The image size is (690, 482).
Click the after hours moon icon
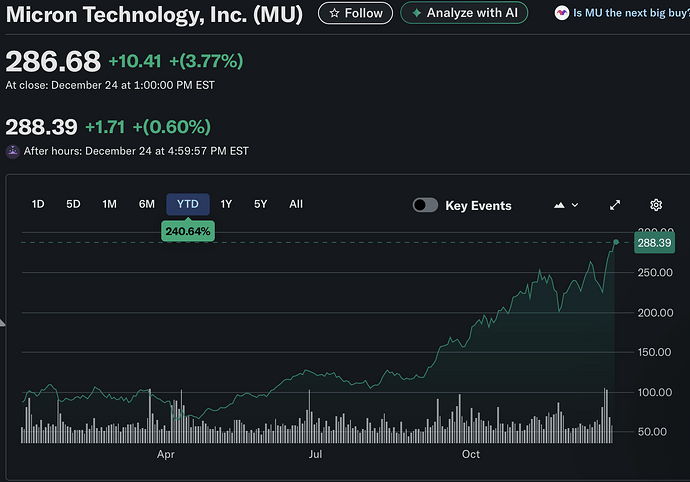pos(13,151)
